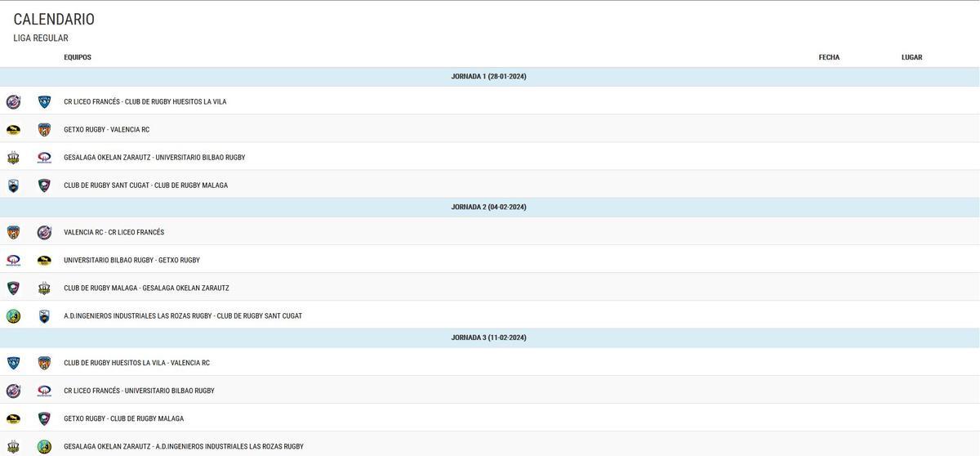This screenshot has height=456, width=980.
Task: Click the LIGA REGULAR subtitle
Action: point(41,38)
